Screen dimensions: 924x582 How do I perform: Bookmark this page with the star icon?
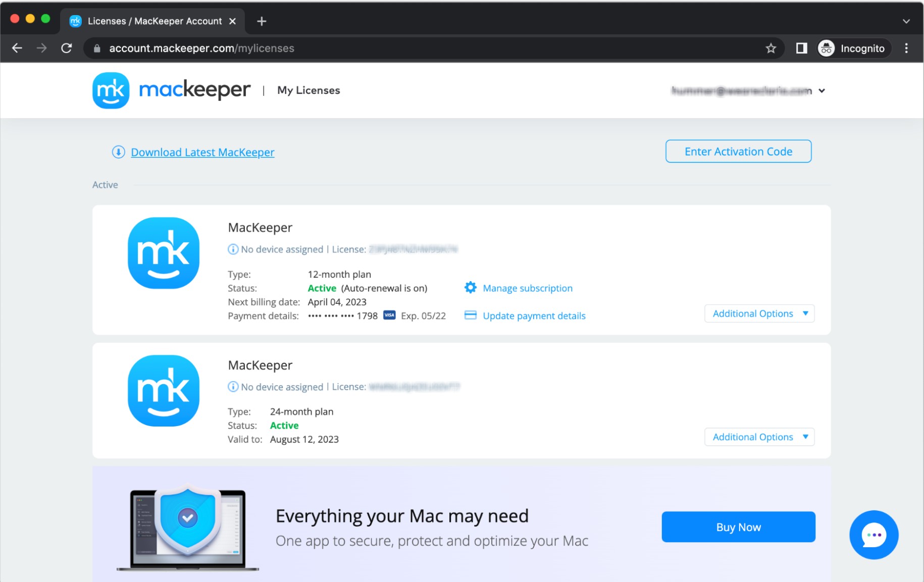point(771,48)
